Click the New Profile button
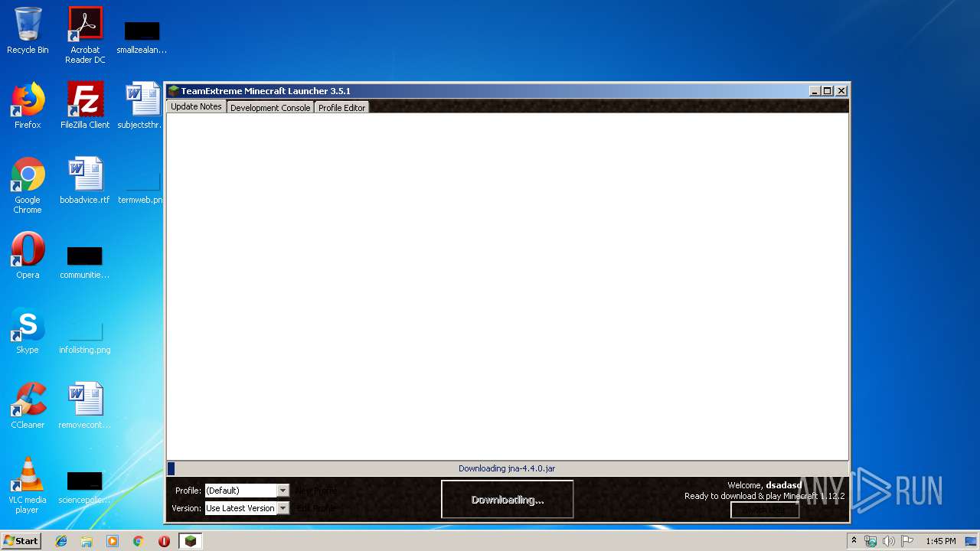 point(316,491)
